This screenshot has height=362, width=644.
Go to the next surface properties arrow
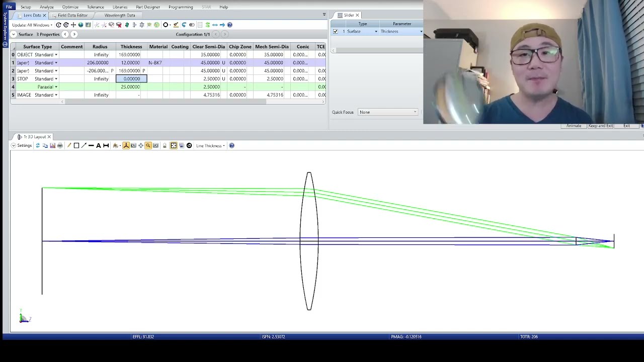tap(74, 34)
